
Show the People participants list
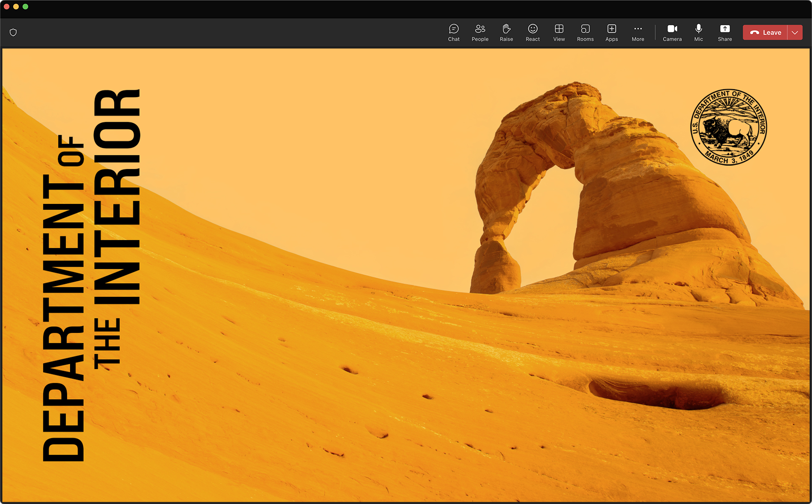[x=480, y=32]
